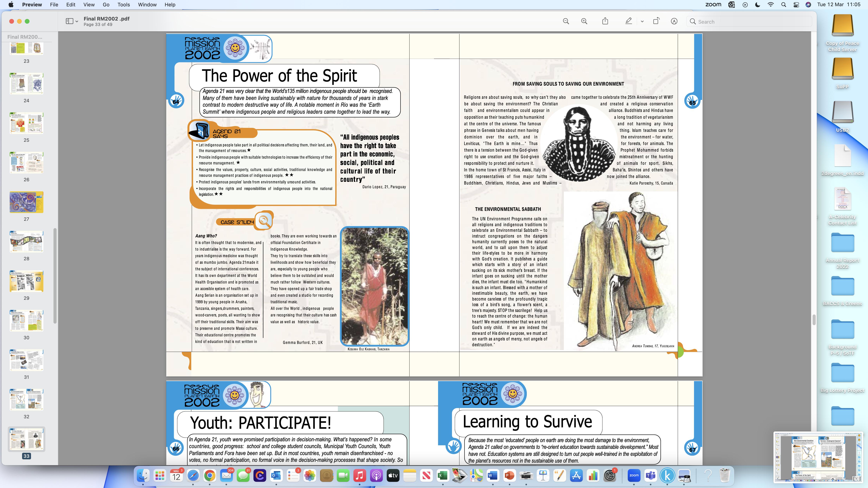Open Spotlight search in menu bar
The image size is (868, 488).
click(x=783, y=5)
